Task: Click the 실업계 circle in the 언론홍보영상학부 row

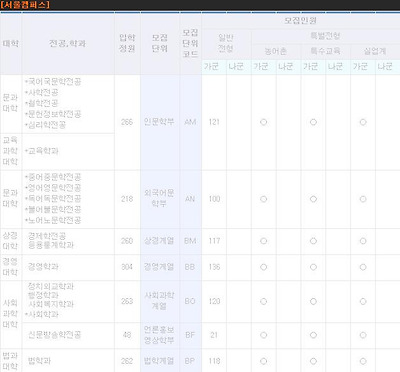Action: pyautogui.click(x=363, y=335)
